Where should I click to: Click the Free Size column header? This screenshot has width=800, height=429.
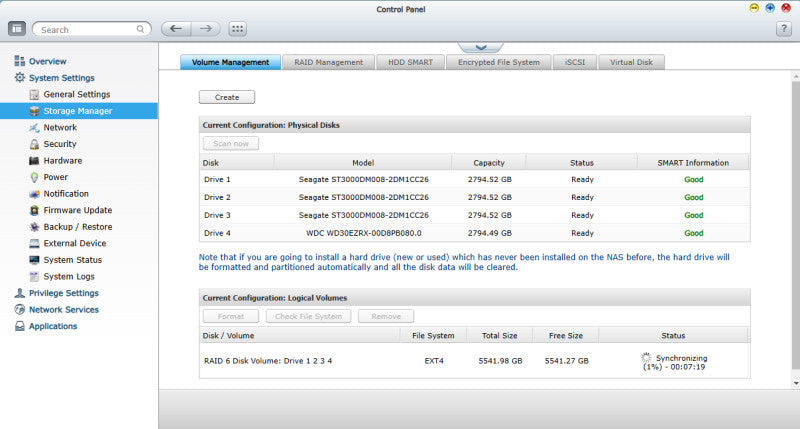[566, 336]
